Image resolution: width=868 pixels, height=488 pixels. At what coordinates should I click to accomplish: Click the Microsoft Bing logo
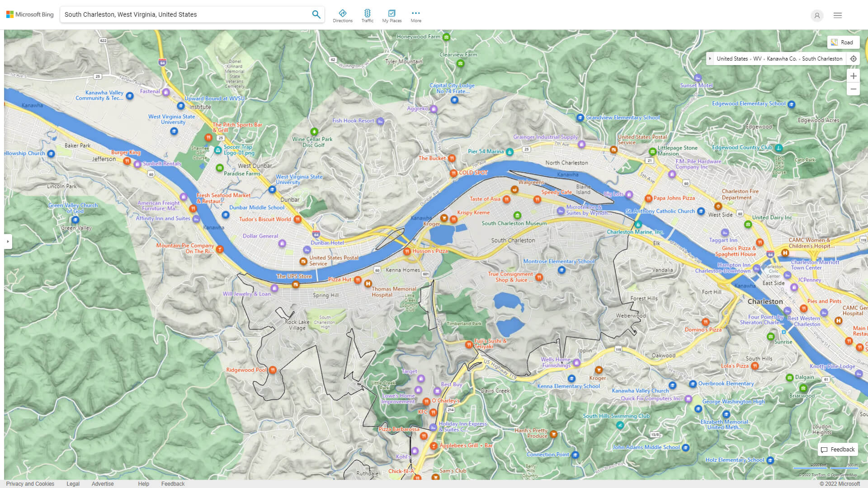tap(30, 14)
